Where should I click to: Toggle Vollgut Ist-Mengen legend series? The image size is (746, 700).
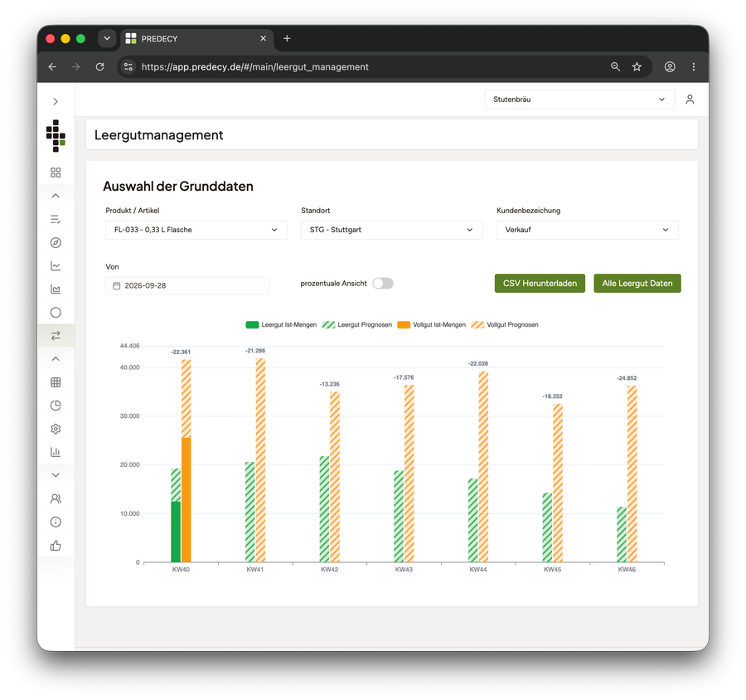pos(432,325)
